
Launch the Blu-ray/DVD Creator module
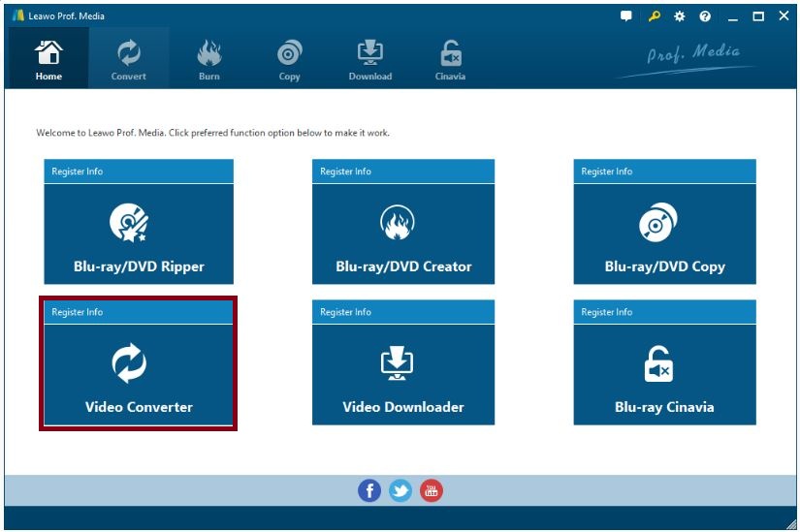[x=403, y=234]
